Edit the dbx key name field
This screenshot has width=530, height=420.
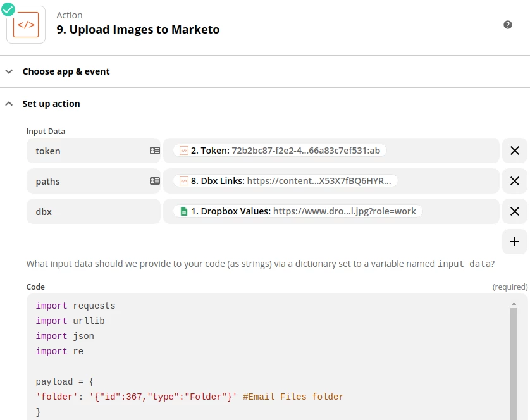pyautogui.click(x=89, y=211)
